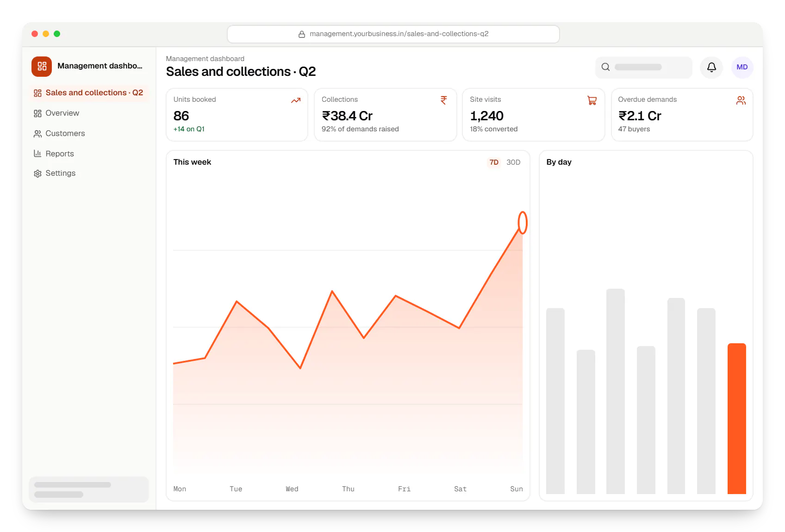Open the Collections ₹38.4 Cr card
This screenshot has width=785, height=532.
coord(386,115)
